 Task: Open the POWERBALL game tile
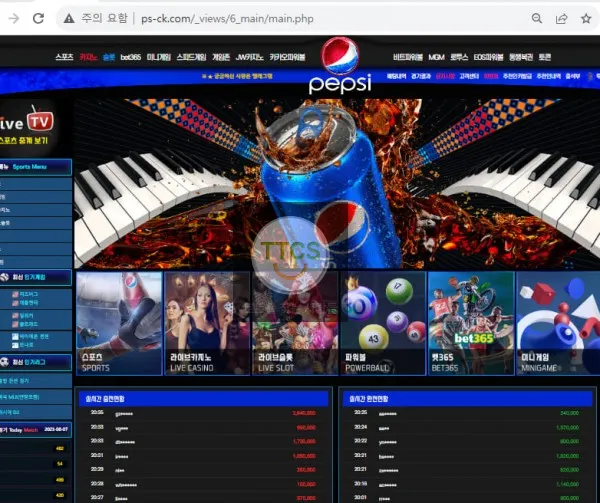383,324
